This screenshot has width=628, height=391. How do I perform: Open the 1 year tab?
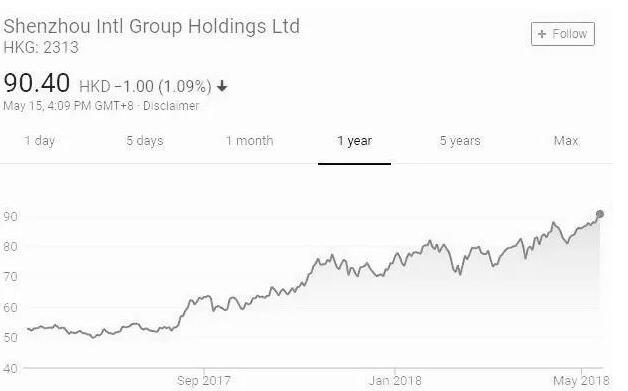coord(354,141)
